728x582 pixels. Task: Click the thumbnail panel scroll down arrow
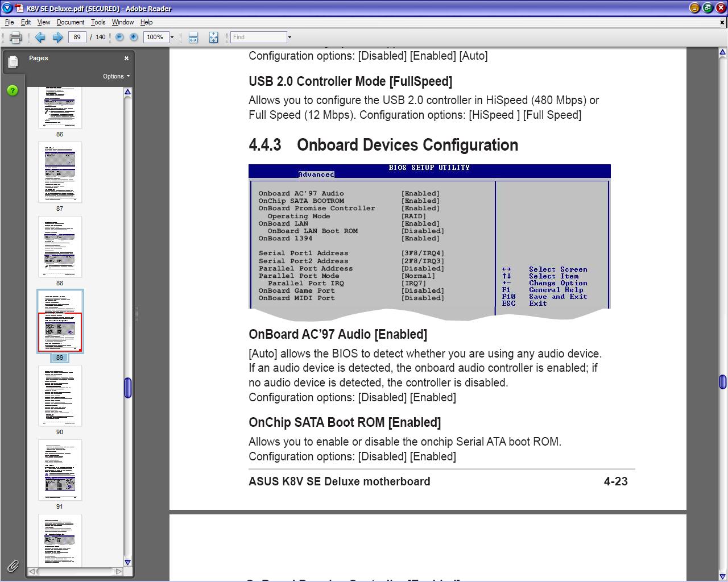click(x=127, y=562)
